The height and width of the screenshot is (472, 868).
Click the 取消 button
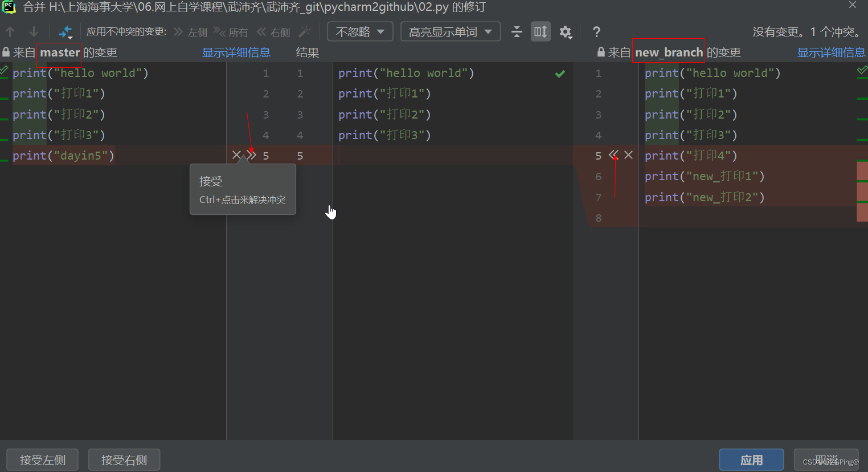pyautogui.click(x=826, y=460)
